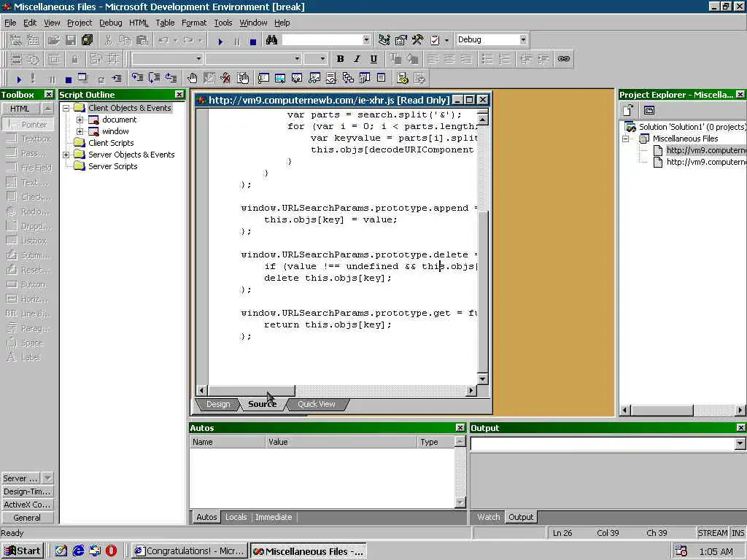The height and width of the screenshot is (560, 747).
Task: Open the Tools menu
Action: coord(223,23)
